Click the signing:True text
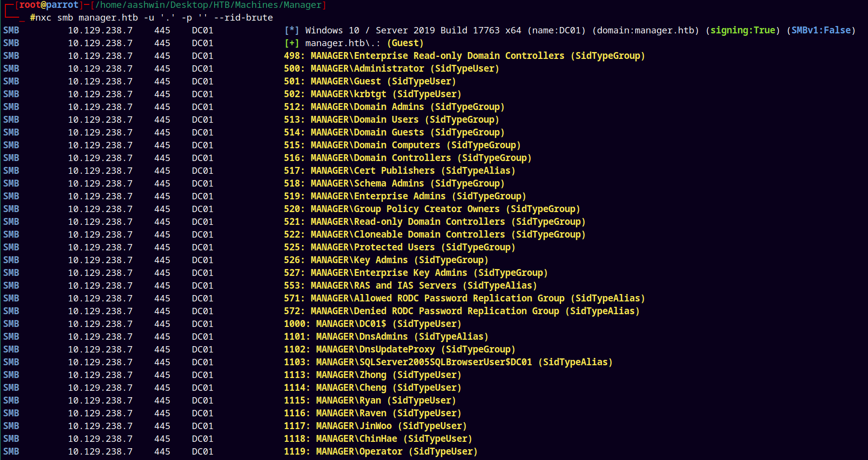The width and height of the screenshot is (868, 460). 743,30
